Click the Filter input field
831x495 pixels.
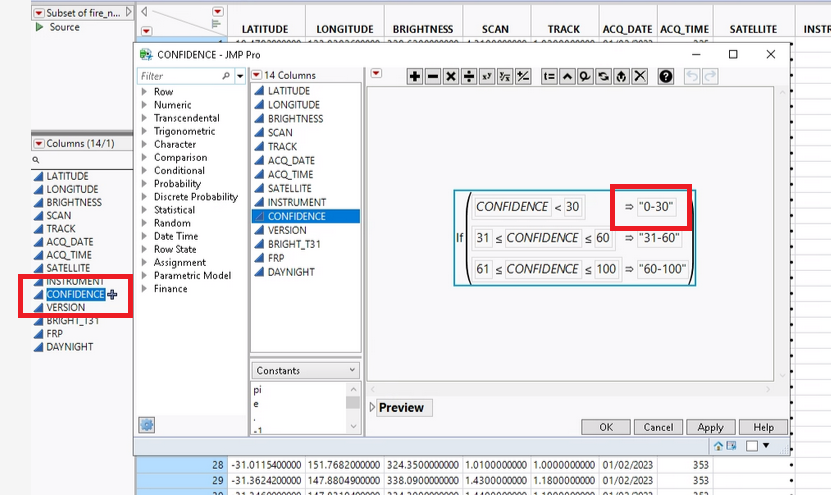pyautogui.click(x=180, y=76)
